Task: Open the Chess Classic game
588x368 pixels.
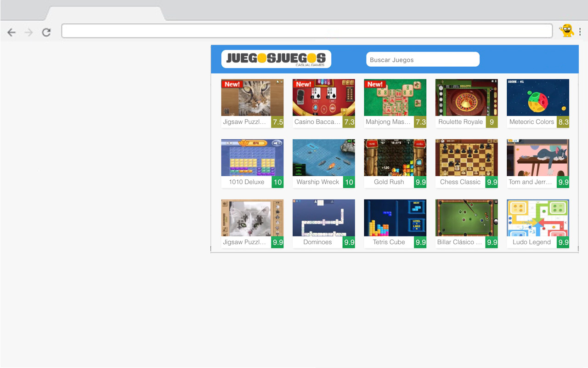Action: pyautogui.click(x=466, y=157)
